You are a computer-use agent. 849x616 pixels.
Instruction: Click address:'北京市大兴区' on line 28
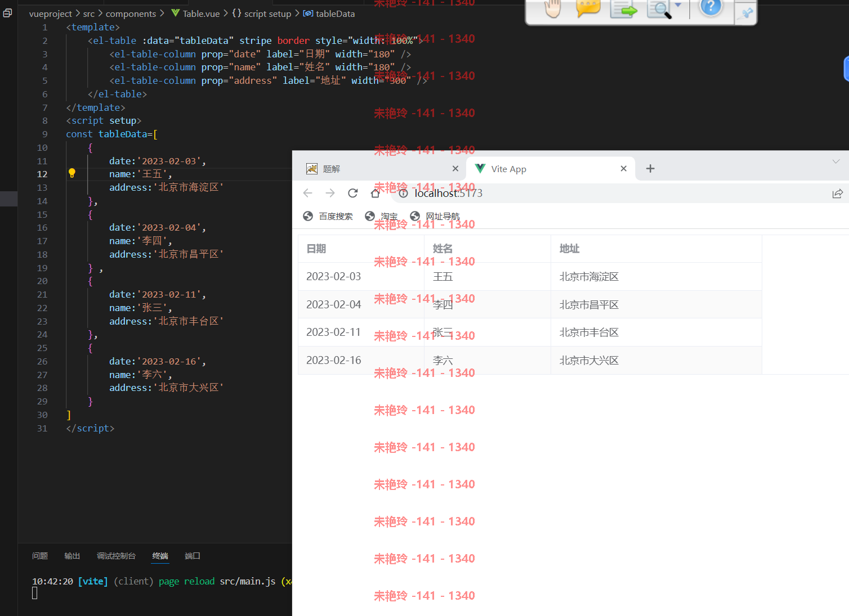pyautogui.click(x=167, y=388)
